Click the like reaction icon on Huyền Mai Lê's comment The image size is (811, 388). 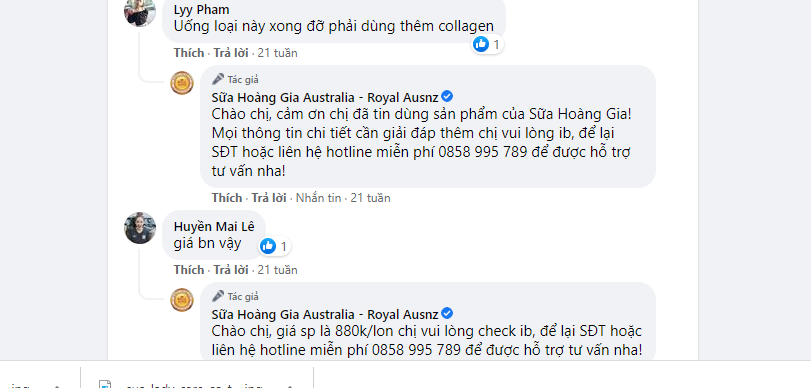click(x=268, y=246)
